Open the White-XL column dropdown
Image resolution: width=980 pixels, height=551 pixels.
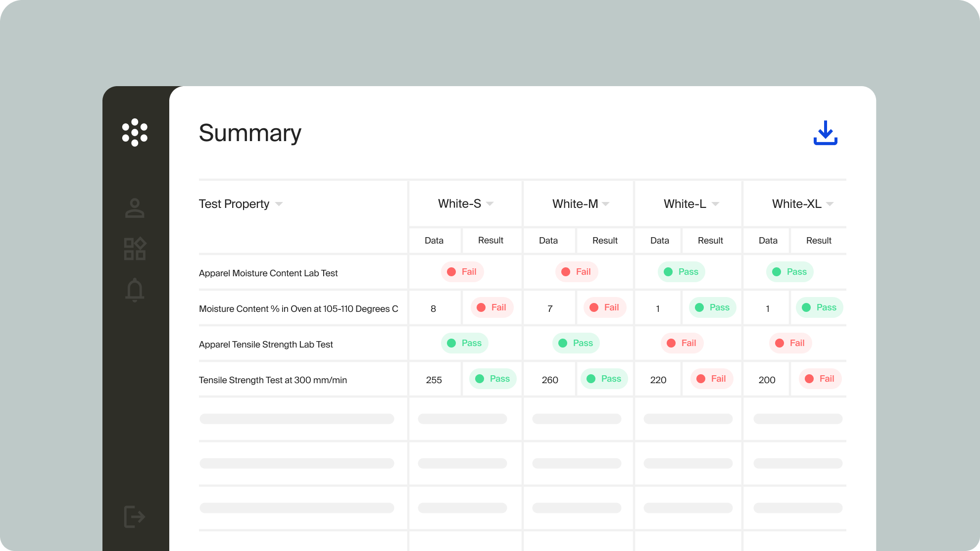(830, 204)
